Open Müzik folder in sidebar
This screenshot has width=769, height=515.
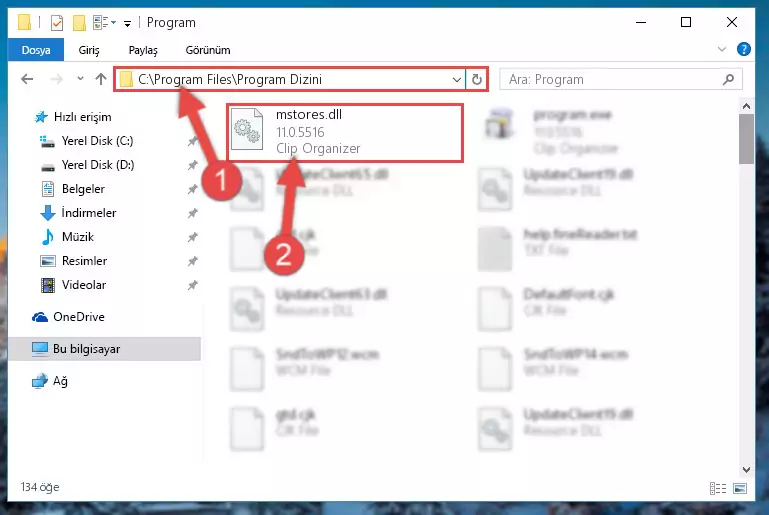67,237
